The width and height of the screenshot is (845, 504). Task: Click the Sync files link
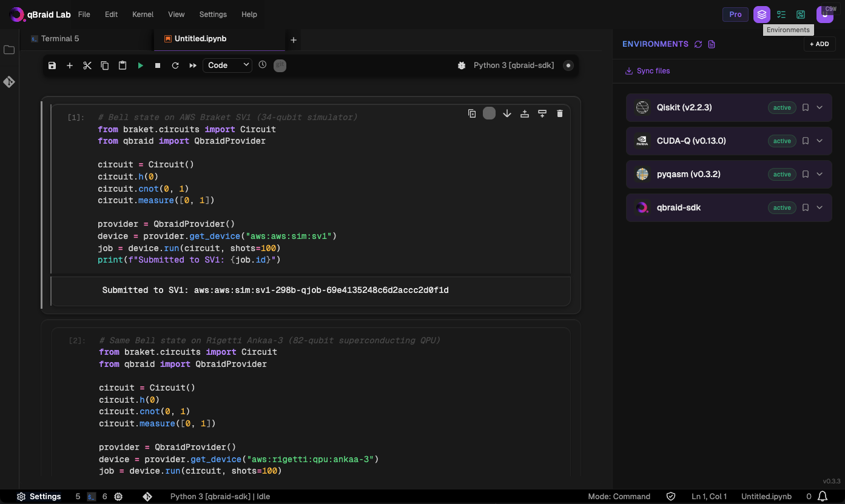pyautogui.click(x=647, y=71)
